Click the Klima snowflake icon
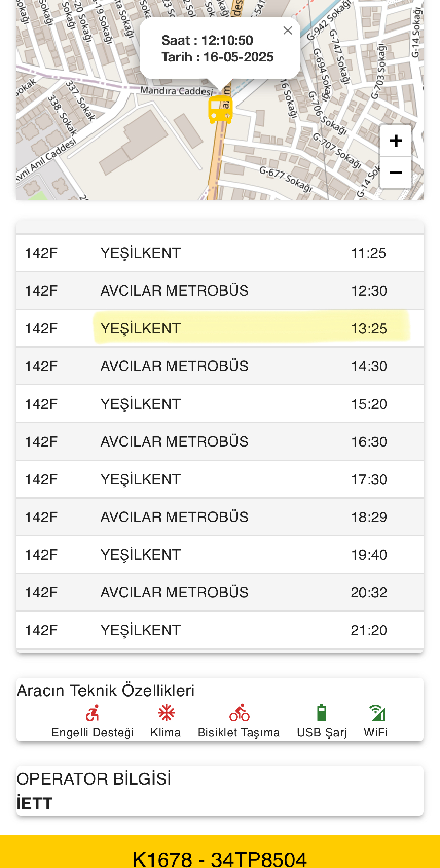 pyautogui.click(x=166, y=713)
